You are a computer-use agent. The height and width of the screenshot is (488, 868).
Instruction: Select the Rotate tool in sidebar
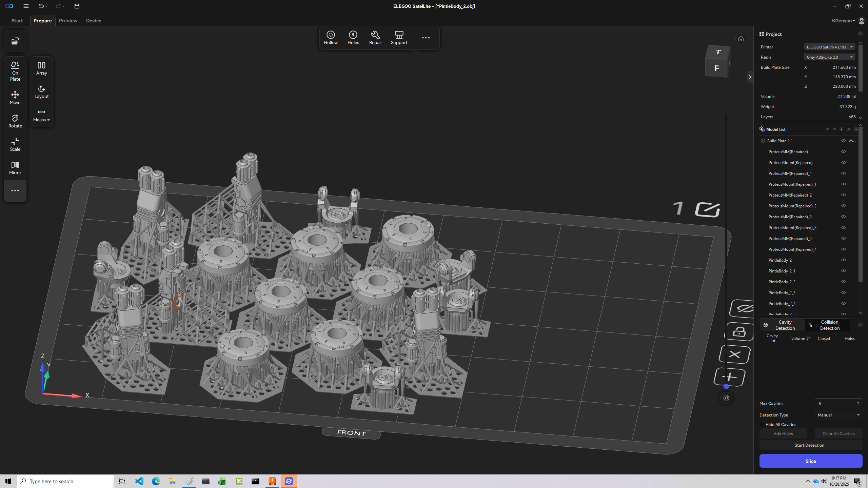click(15, 121)
